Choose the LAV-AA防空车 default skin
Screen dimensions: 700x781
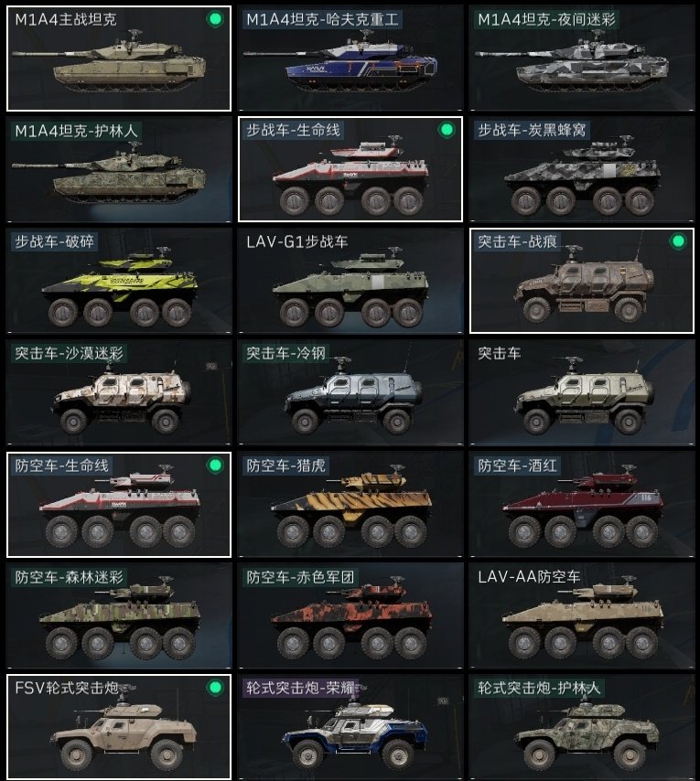[581, 615]
